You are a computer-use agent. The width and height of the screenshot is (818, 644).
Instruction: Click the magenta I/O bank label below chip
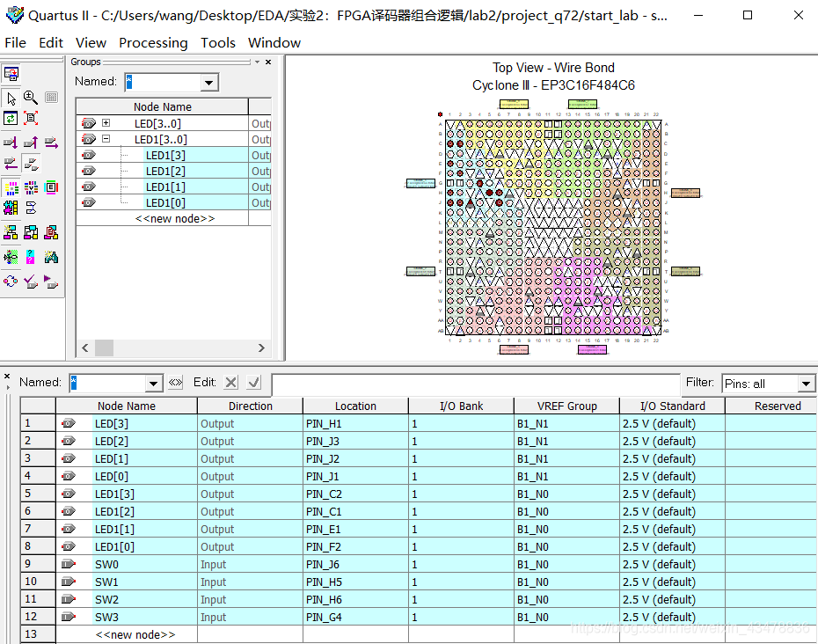pos(592,349)
